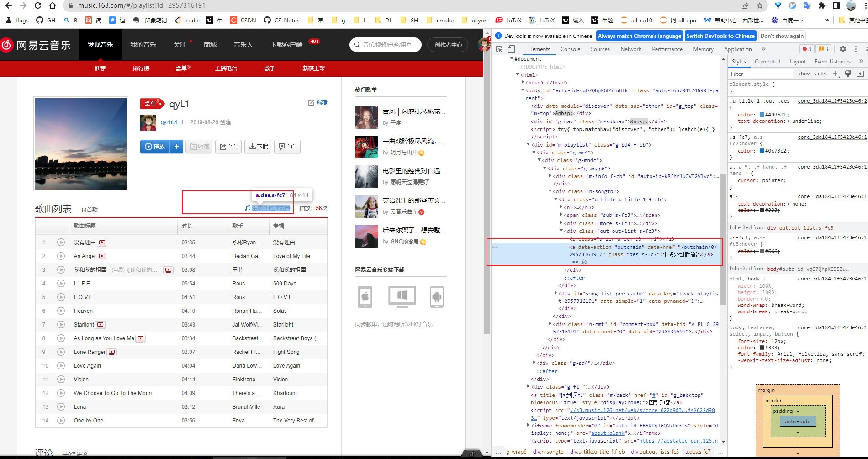Play the song An Angel
868x459 pixels.
(x=61, y=256)
